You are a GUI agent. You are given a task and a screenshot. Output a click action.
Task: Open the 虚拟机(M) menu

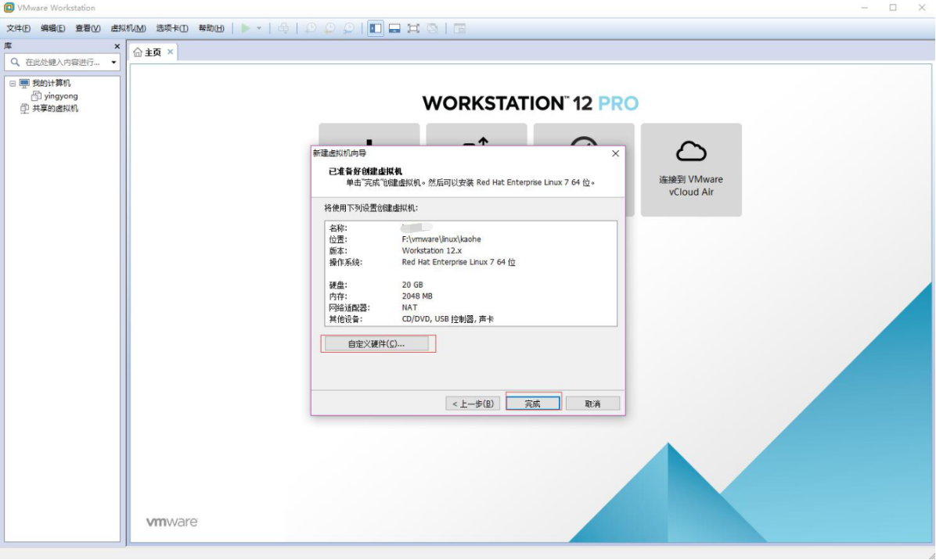(x=128, y=28)
